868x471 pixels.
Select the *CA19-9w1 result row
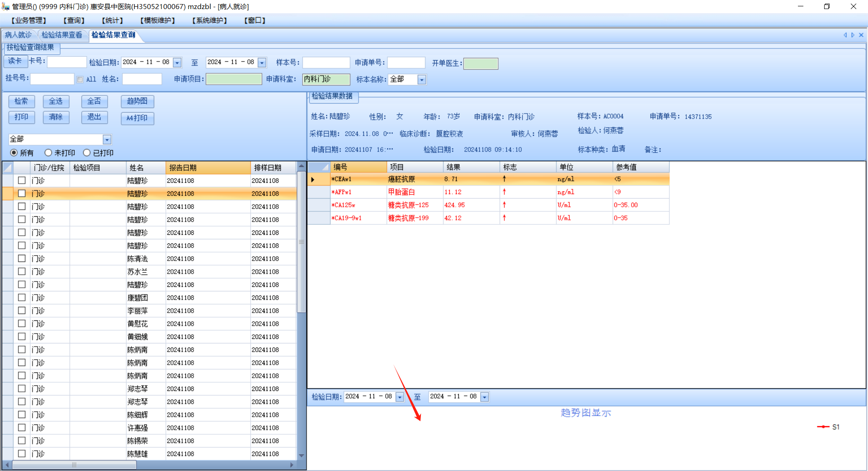click(x=488, y=219)
